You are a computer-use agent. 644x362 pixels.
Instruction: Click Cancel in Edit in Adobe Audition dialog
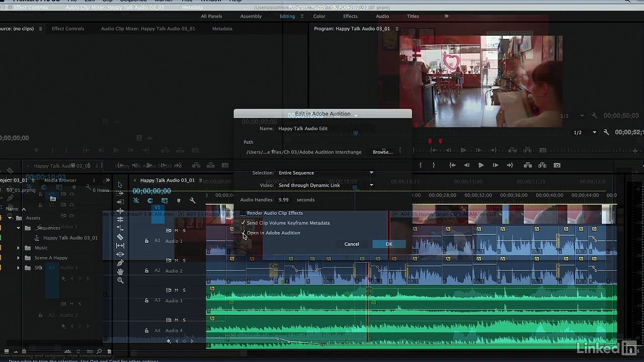352,244
